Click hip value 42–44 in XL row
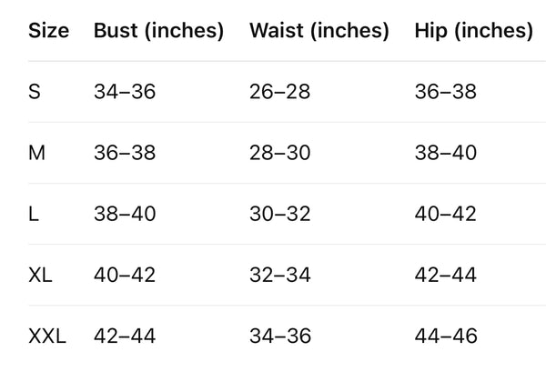 point(445,275)
